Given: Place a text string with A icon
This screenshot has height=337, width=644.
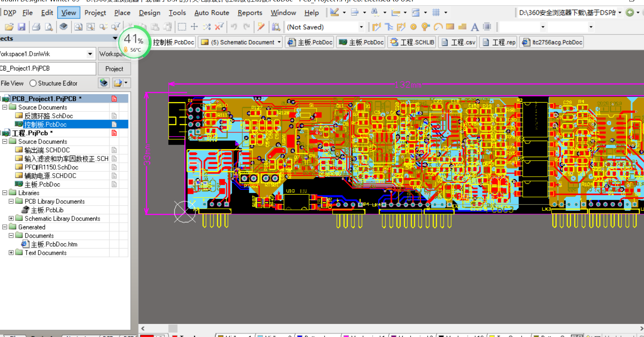Looking at the screenshot, I should tap(475, 27).
